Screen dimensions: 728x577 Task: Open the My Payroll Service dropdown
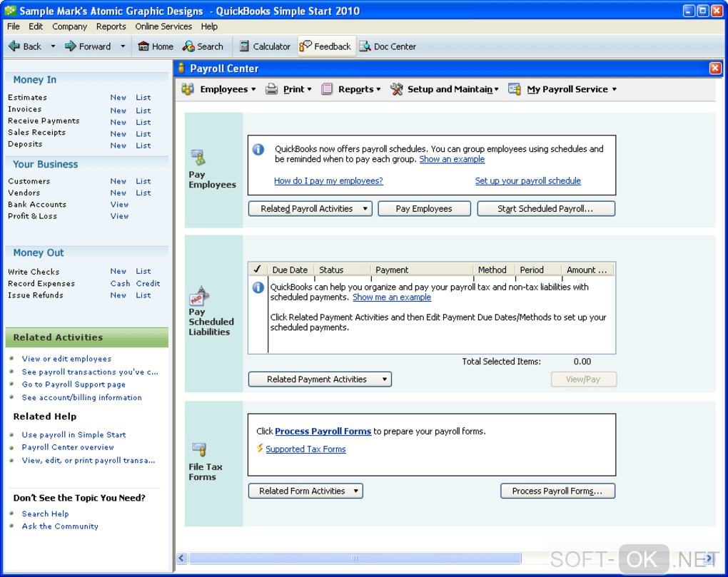pos(572,89)
